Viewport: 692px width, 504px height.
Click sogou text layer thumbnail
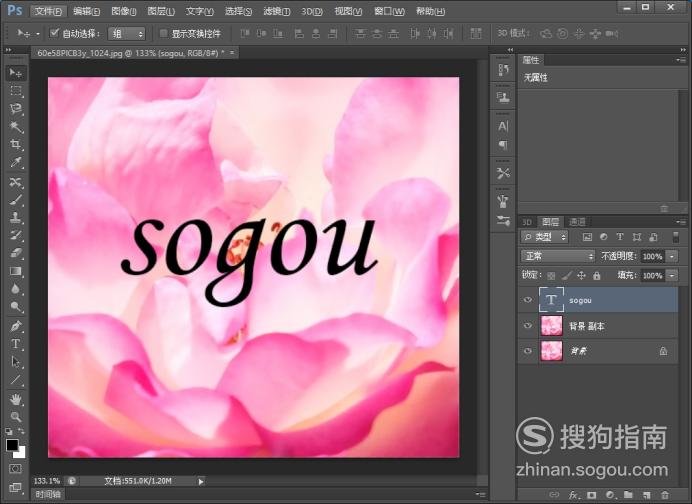[551, 300]
